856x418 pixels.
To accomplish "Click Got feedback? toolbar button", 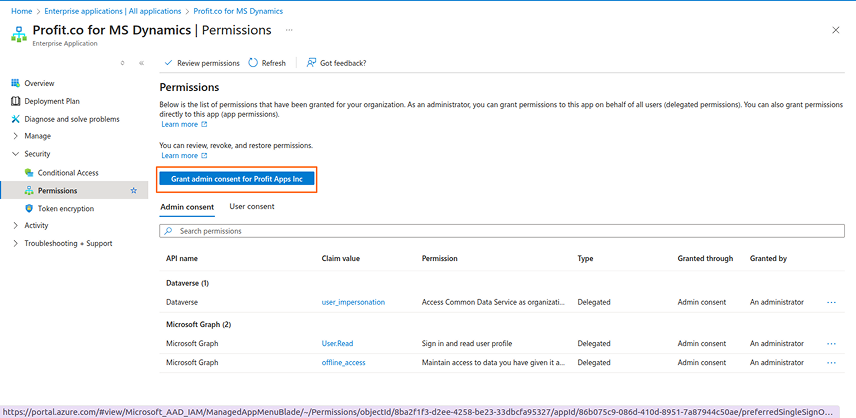I will pyautogui.click(x=336, y=63).
